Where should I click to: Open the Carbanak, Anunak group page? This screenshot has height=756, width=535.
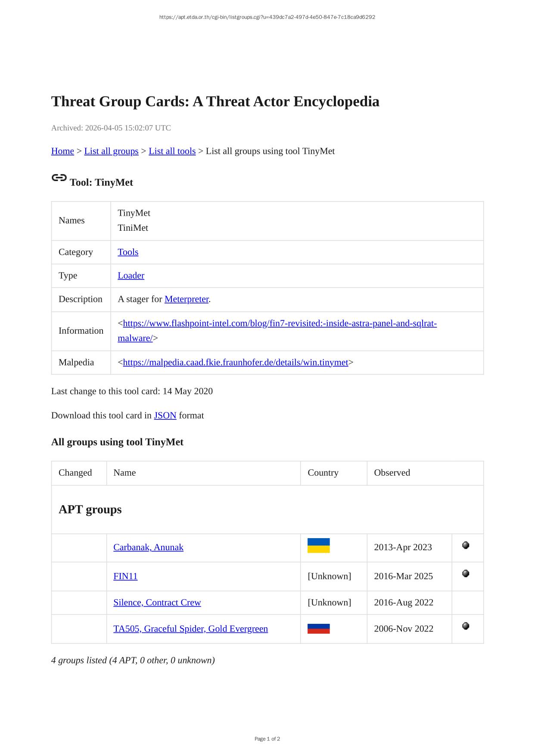[148, 547]
